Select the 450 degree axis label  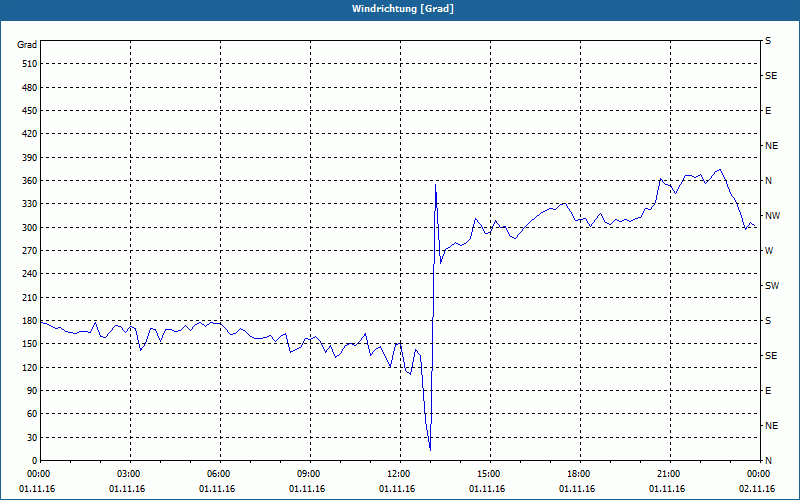(30, 111)
